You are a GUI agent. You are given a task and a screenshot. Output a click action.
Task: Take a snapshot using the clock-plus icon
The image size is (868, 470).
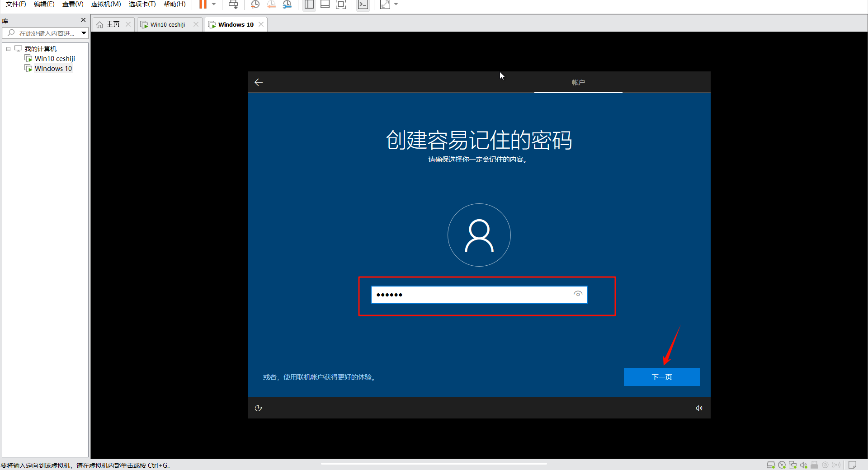[255, 5]
